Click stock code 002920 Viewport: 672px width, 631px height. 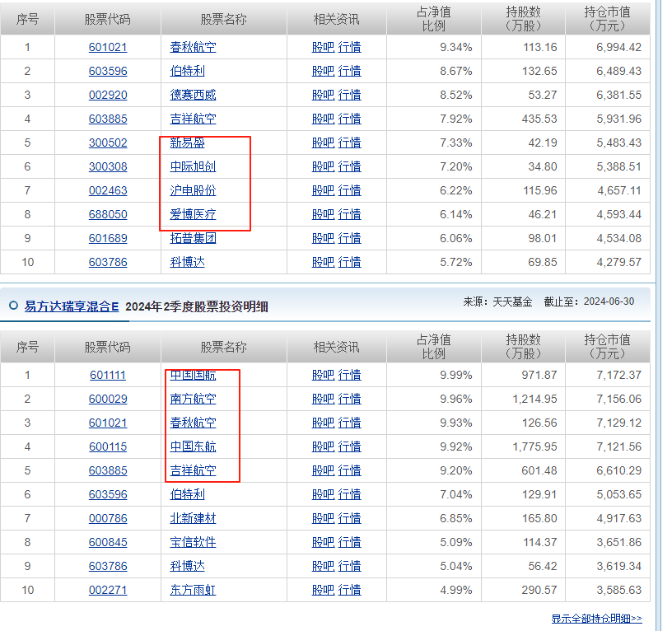(x=108, y=96)
